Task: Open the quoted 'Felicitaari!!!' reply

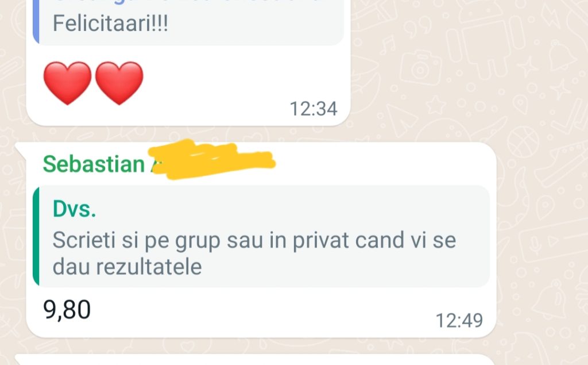Action: pyautogui.click(x=188, y=22)
